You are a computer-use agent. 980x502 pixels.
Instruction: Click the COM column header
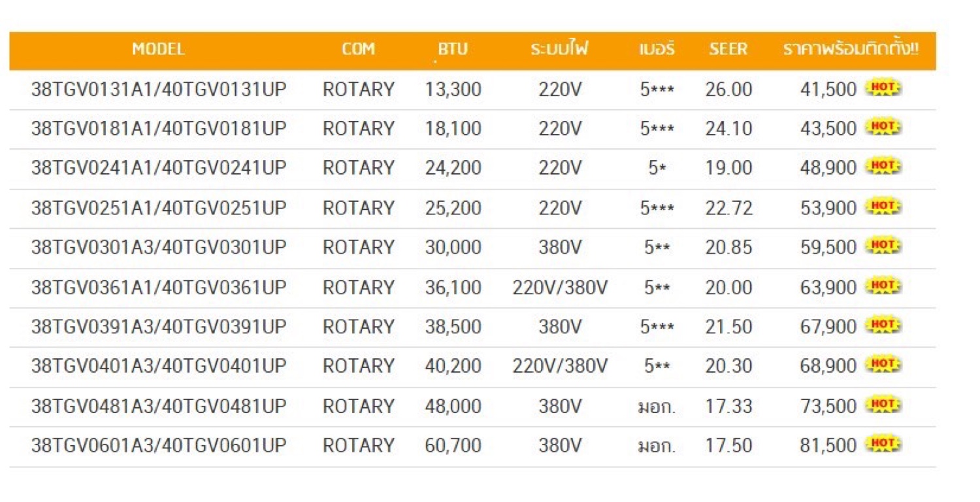click(x=358, y=49)
